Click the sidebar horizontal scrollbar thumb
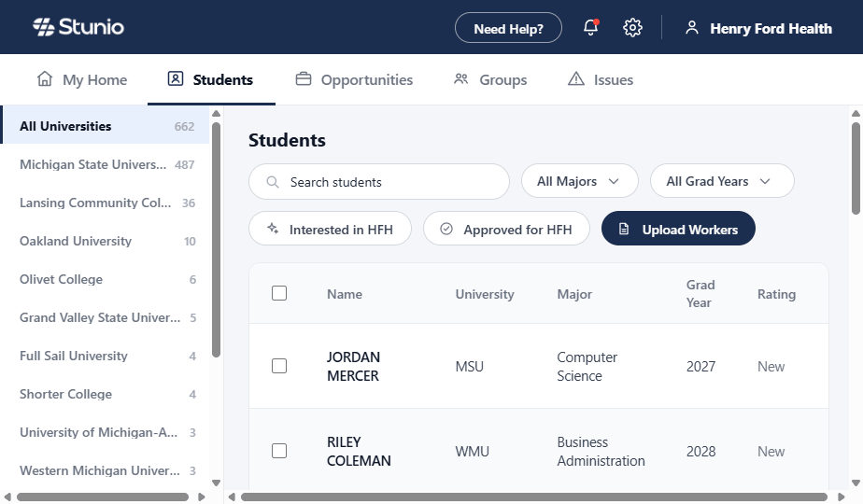Viewport: 863px width, 504px height. [103, 497]
